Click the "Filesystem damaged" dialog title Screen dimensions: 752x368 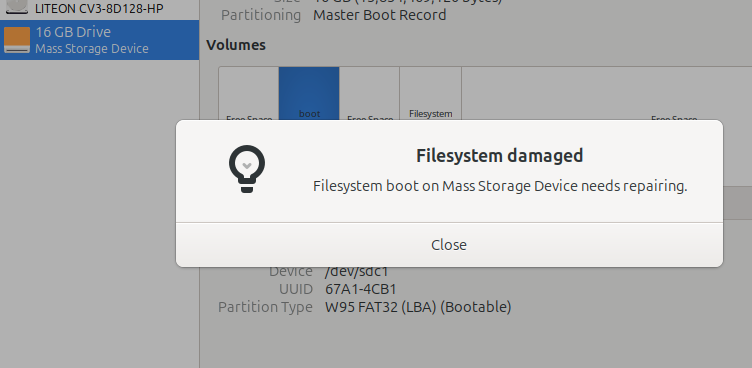499,156
